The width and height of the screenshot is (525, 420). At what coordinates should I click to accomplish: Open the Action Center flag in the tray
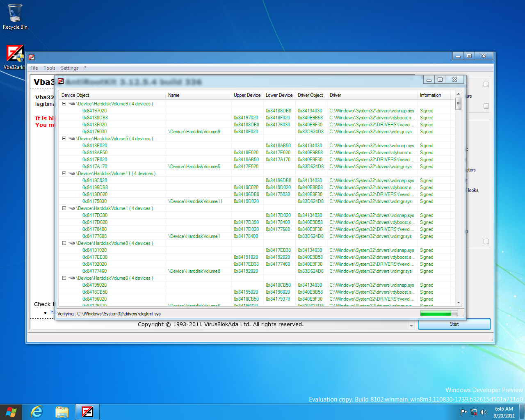tap(464, 412)
